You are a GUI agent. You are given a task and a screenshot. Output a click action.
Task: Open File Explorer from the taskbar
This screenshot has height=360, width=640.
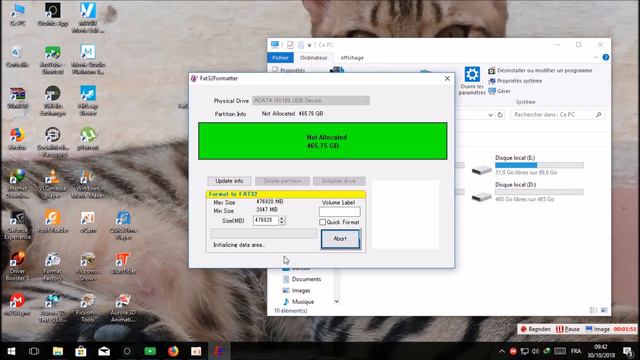tap(58, 351)
